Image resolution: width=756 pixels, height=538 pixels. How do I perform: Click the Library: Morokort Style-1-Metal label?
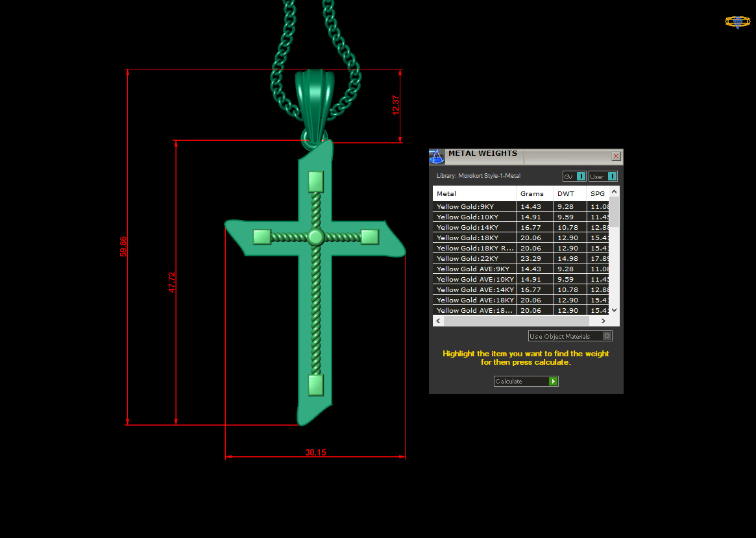pyautogui.click(x=478, y=176)
